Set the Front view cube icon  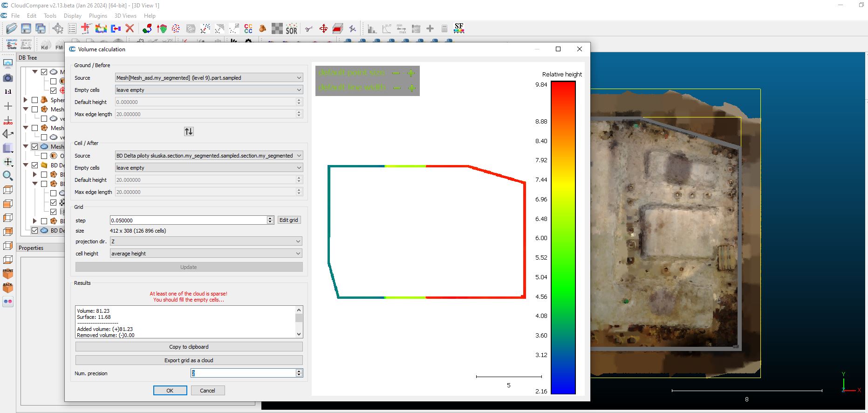point(8,274)
